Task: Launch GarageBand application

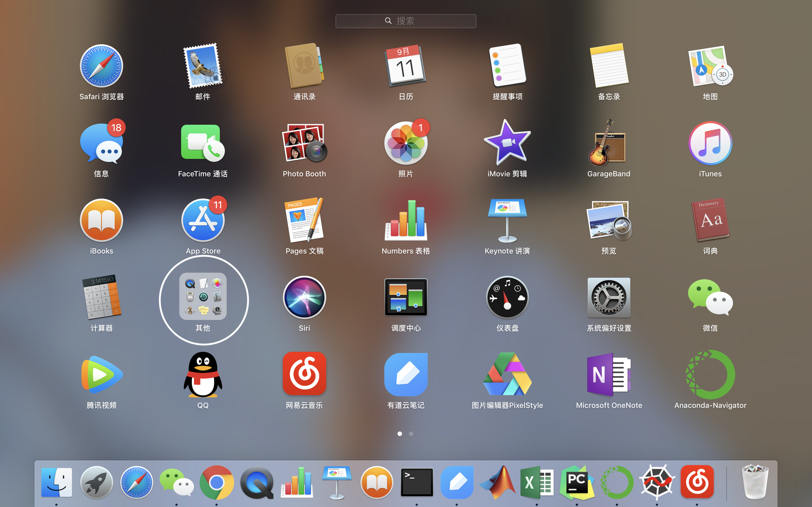Action: pyautogui.click(x=608, y=143)
